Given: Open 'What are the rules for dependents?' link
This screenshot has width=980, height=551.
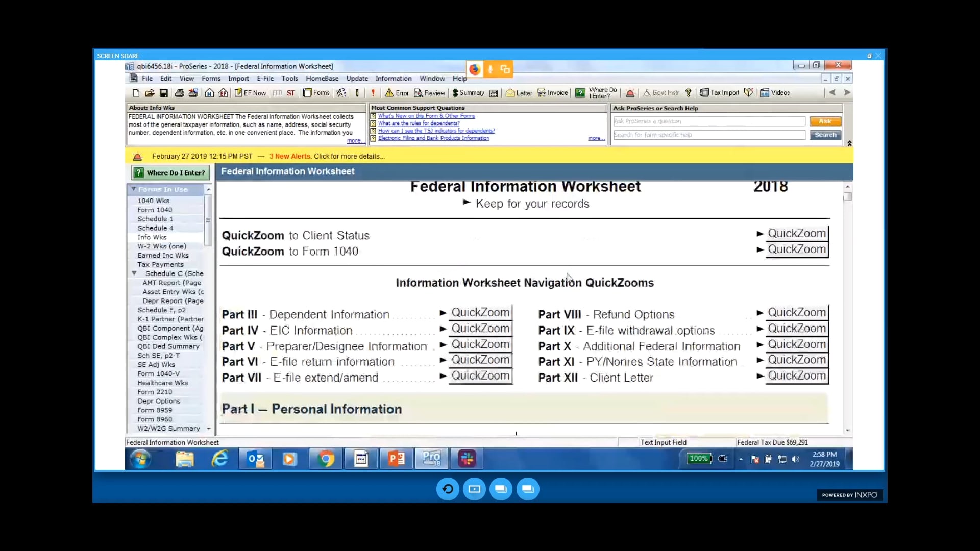Looking at the screenshot, I should pyautogui.click(x=418, y=123).
